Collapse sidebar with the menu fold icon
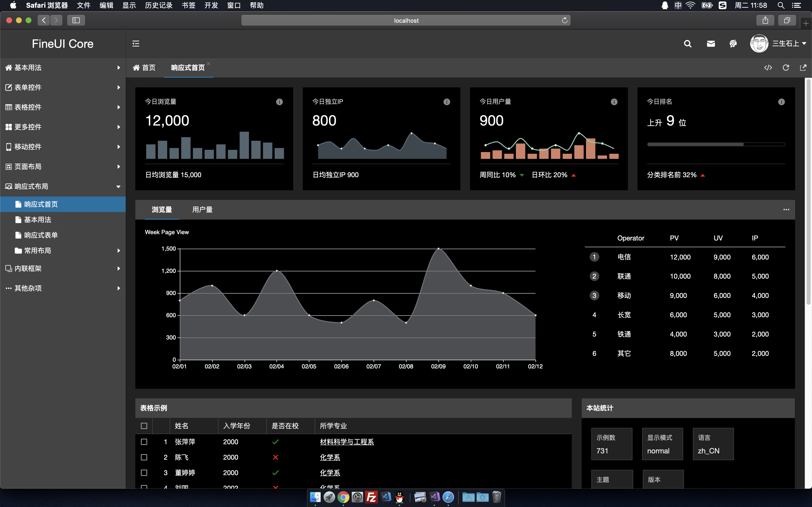812x507 pixels. [x=136, y=44]
